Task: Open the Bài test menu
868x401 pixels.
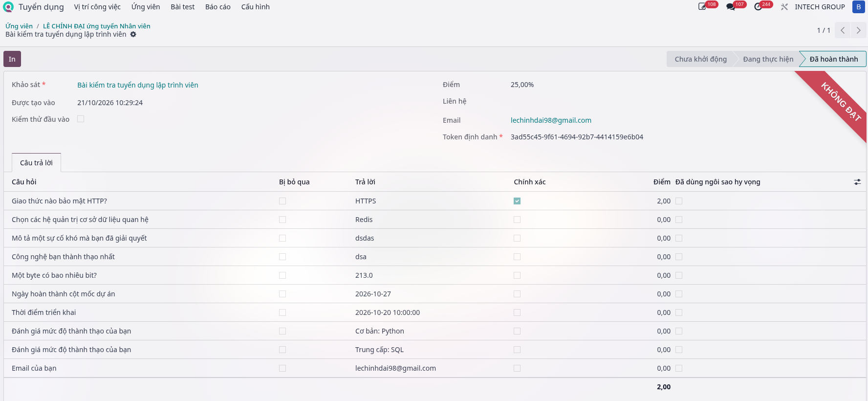Action: [183, 7]
